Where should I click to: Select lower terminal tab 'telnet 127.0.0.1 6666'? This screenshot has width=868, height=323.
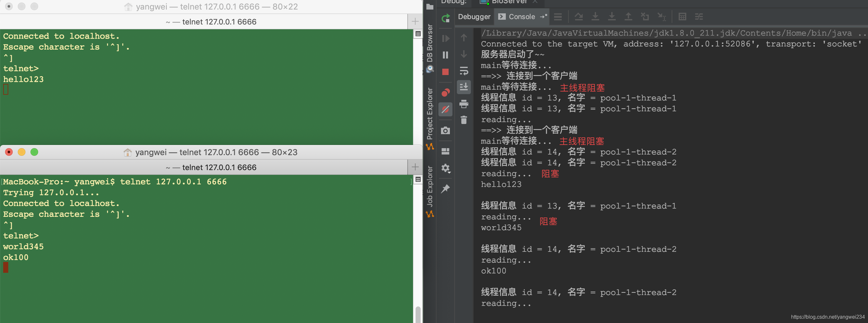211,167
